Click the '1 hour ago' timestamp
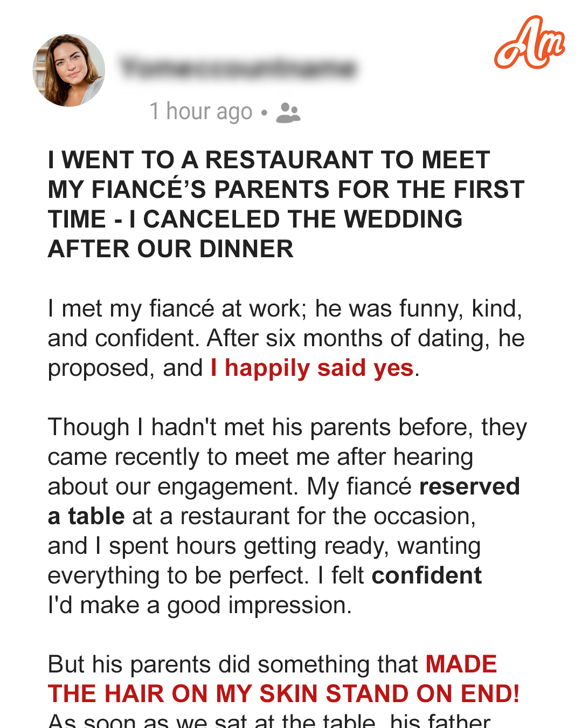The height and width of the screenshot is (728, 582). click(x=201, y=112)
